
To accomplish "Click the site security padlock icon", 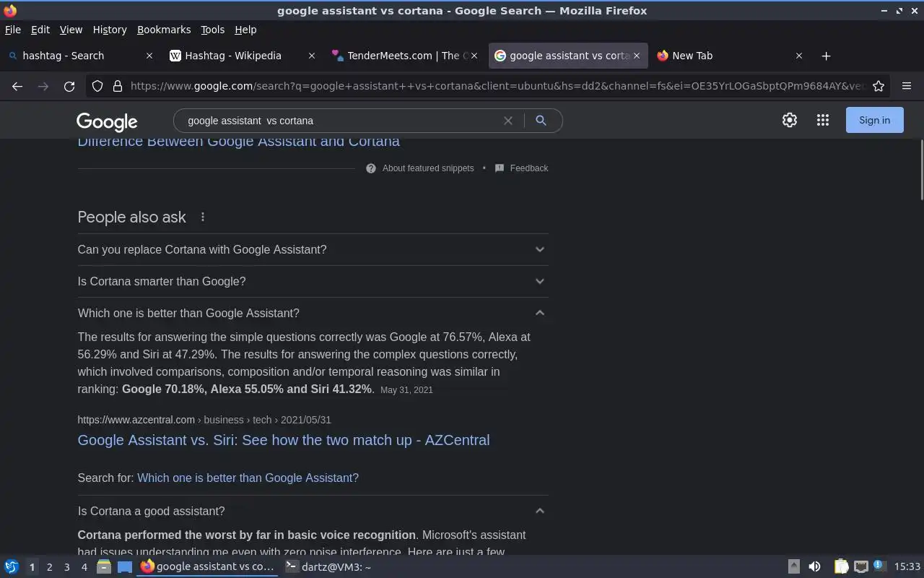I will tap(118, 86).
